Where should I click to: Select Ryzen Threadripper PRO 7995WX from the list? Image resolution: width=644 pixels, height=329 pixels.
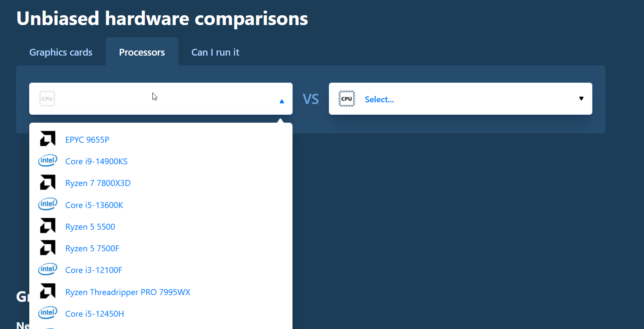(x=128, y=292)
